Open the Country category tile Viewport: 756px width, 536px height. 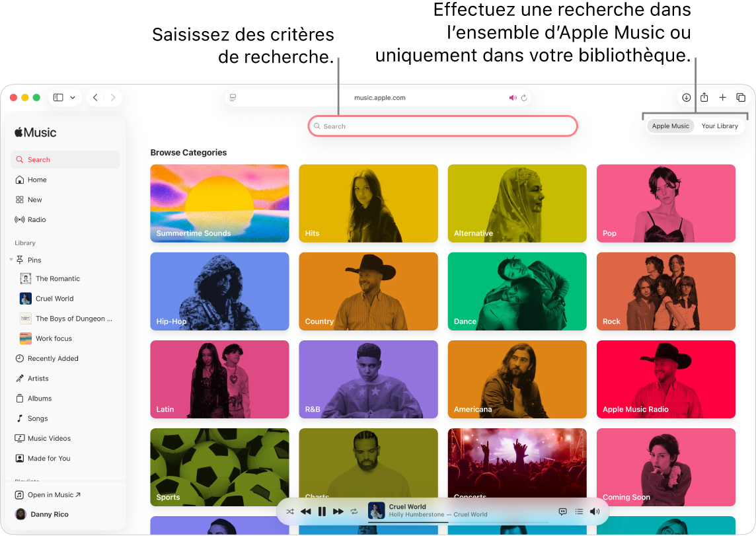pos(368,291)
